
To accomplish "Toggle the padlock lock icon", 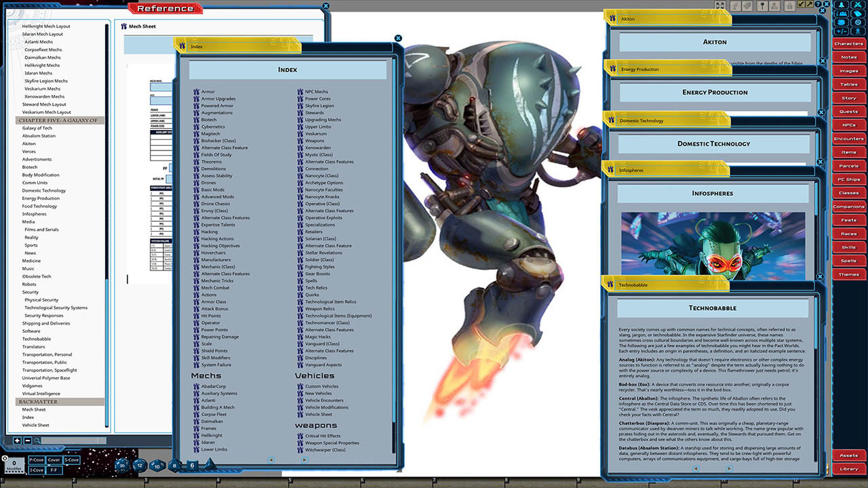I will coord(789,5).
